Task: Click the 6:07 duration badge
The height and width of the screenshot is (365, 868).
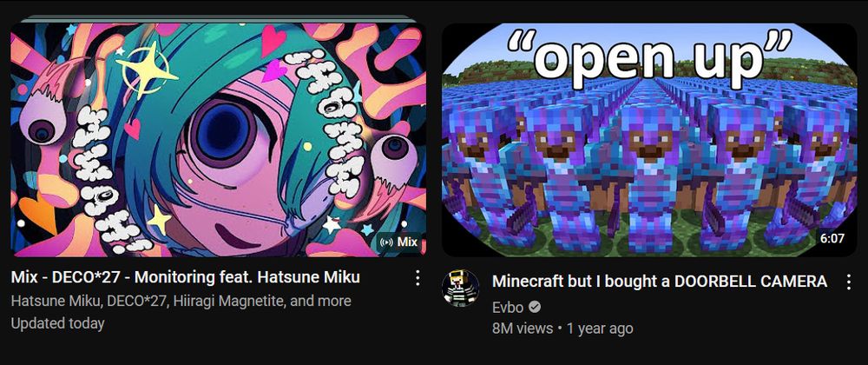Action: click(832, 238)
